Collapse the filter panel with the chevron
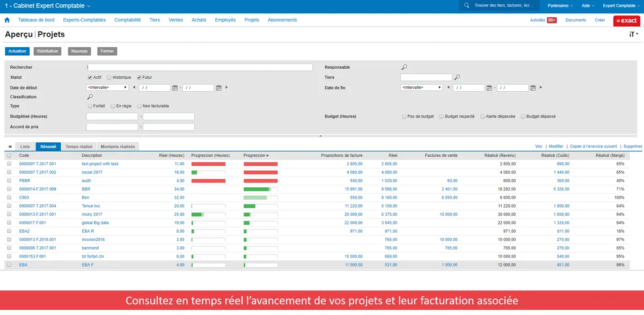Image resolution: width=644 pixels, height=315 pixels. (320, 136)
